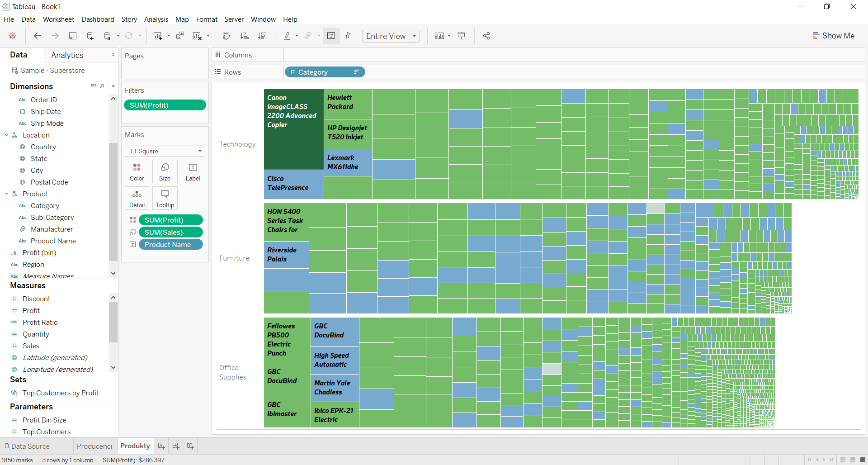Open the Analysis menu
The width and height of the screenshot is (868, 465).
[x=156, y=19]
